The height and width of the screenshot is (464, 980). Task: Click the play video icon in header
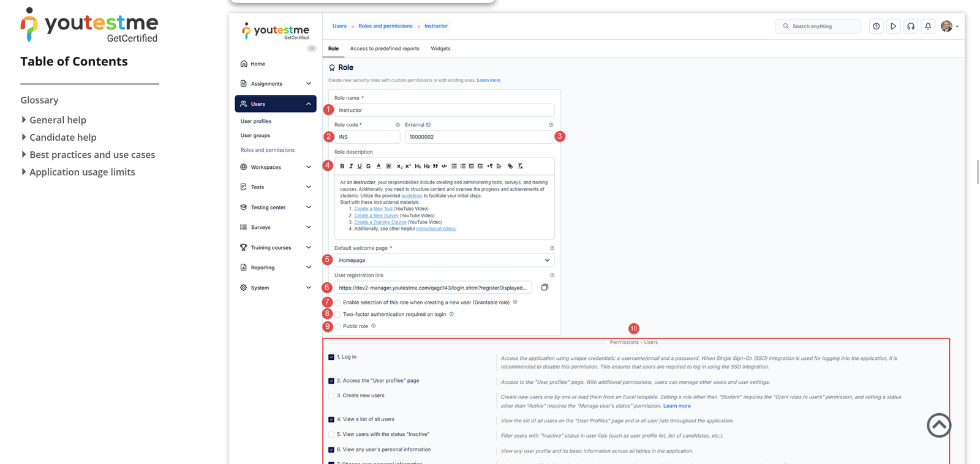(x=894, y=26)
